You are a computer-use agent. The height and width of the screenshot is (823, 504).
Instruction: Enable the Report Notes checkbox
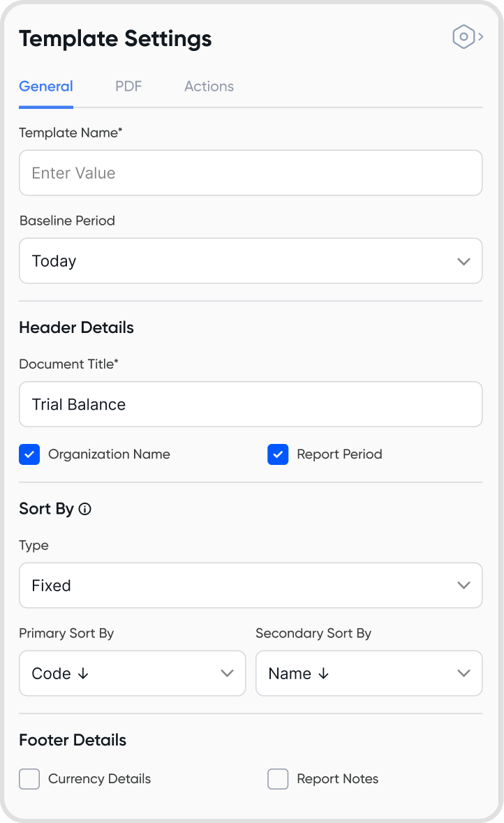(x=278, y=779)
